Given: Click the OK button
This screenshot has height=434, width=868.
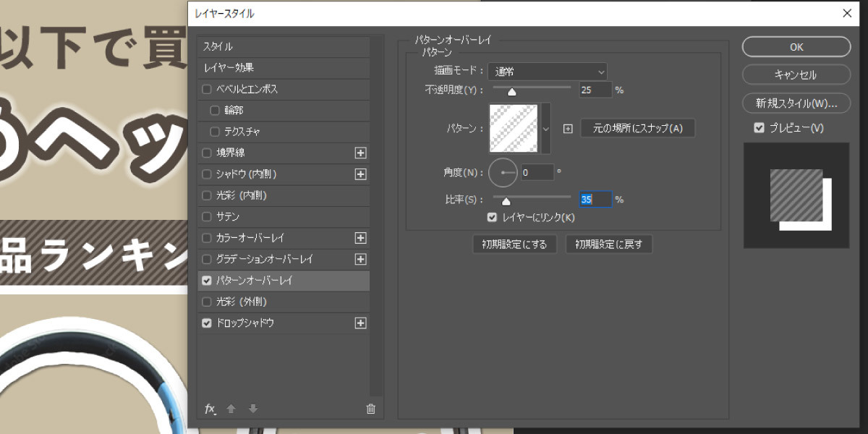Looking at the screenshot, I should click(796, 47).
